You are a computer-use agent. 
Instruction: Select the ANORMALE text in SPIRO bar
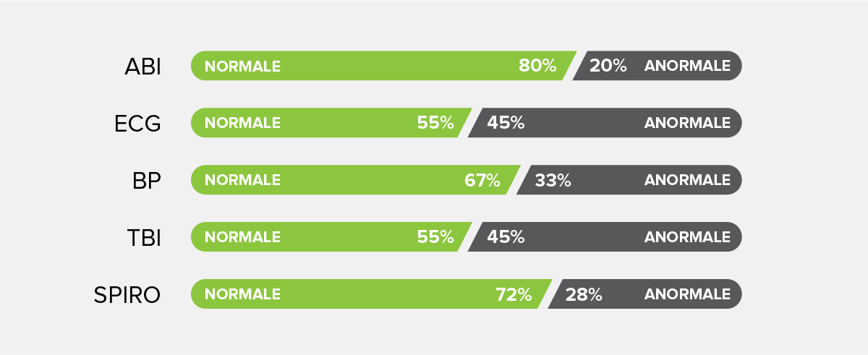click(687, 295)
